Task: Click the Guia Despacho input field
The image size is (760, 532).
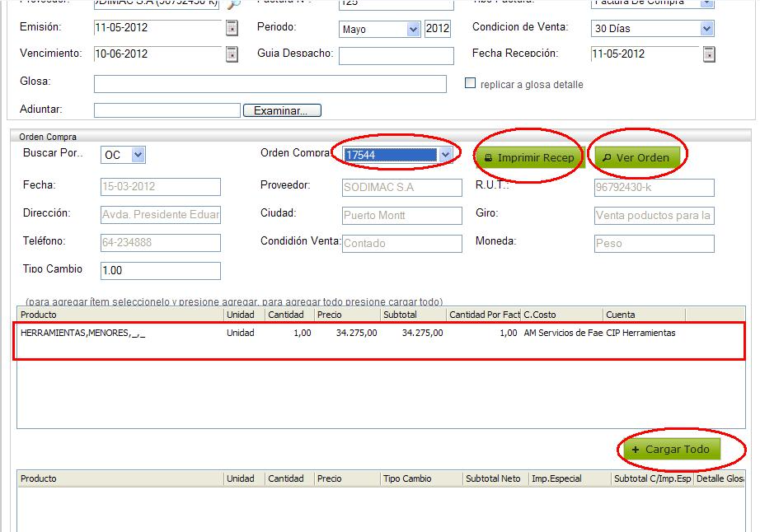Action: click(x=396, y=56)
